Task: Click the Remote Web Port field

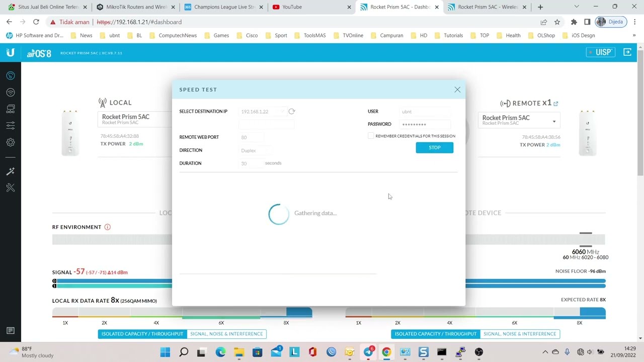Action: (x=251, y=137)
